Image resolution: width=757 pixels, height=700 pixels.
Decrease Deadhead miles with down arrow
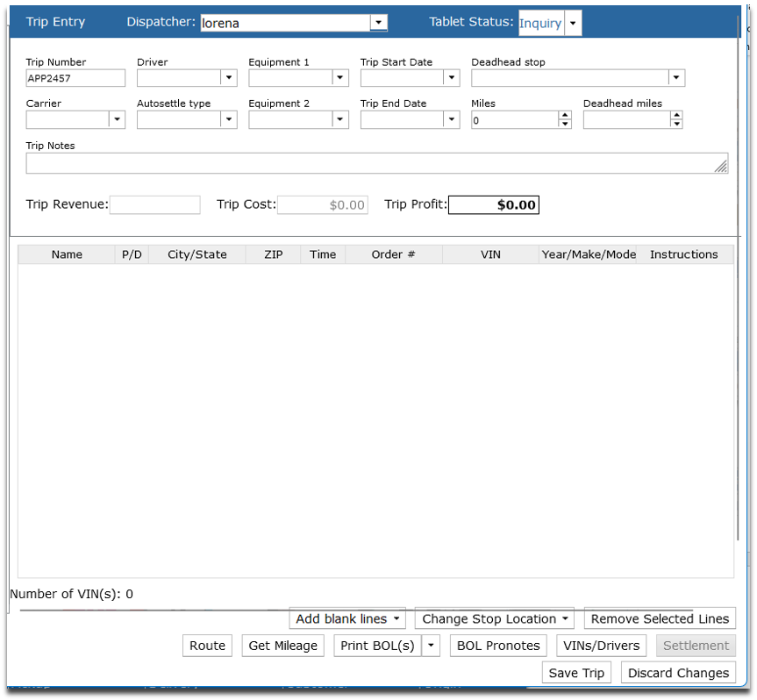pos(676,124)
